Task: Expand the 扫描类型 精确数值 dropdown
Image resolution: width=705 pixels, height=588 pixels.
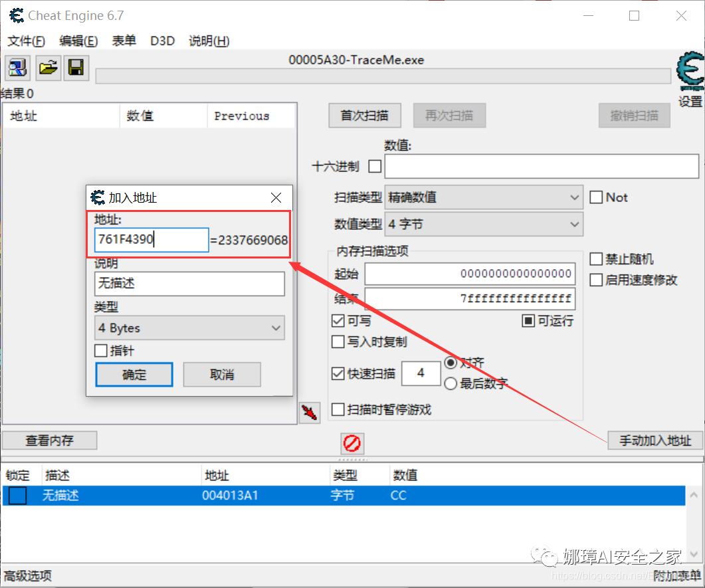Action: (484, 197)
